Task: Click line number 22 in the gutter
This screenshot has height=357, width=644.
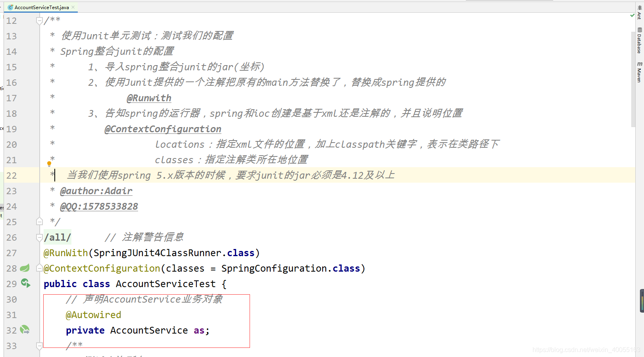Action: tap(12, 176)
